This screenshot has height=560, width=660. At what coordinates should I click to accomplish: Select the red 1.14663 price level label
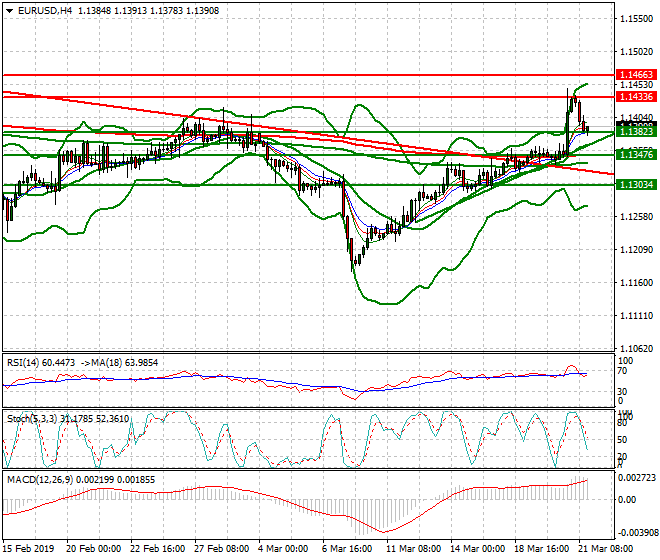[636, 75]
